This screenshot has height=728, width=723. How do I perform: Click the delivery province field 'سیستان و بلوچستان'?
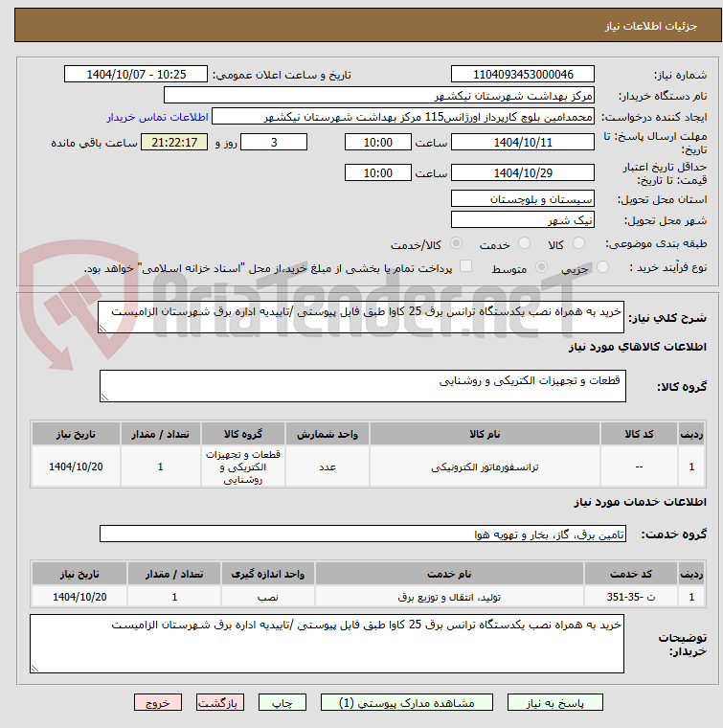(x=523, y=198)
